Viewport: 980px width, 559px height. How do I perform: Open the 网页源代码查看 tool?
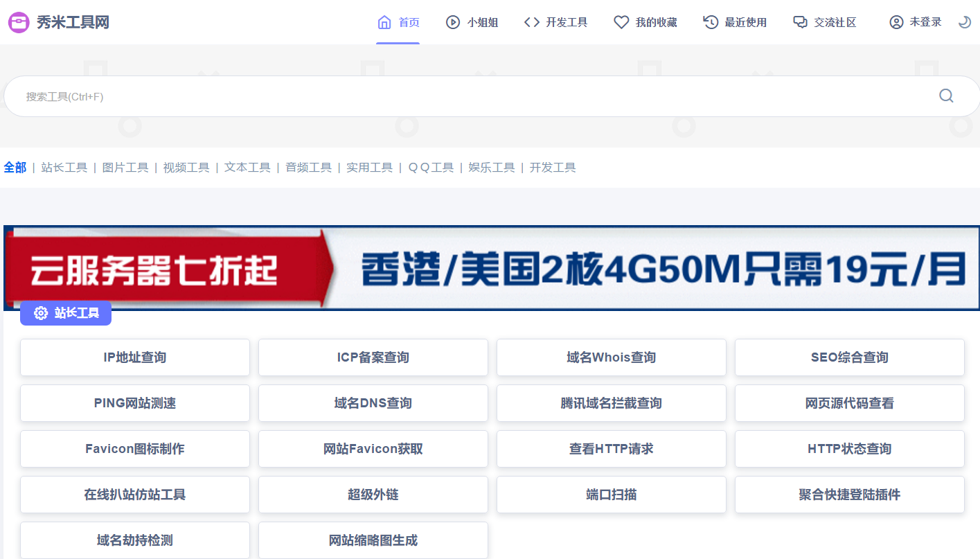pyautogui.click(x=850, y=403)
